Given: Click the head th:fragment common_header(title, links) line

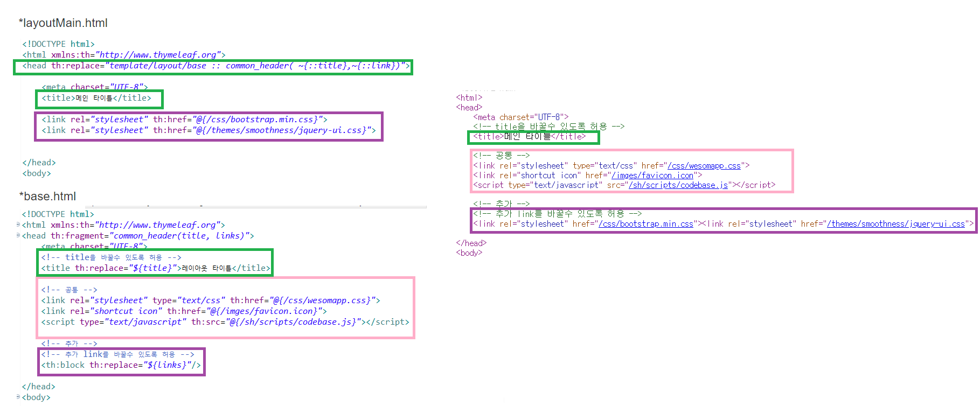Looking at the screenshot, I should click(138, 236).
